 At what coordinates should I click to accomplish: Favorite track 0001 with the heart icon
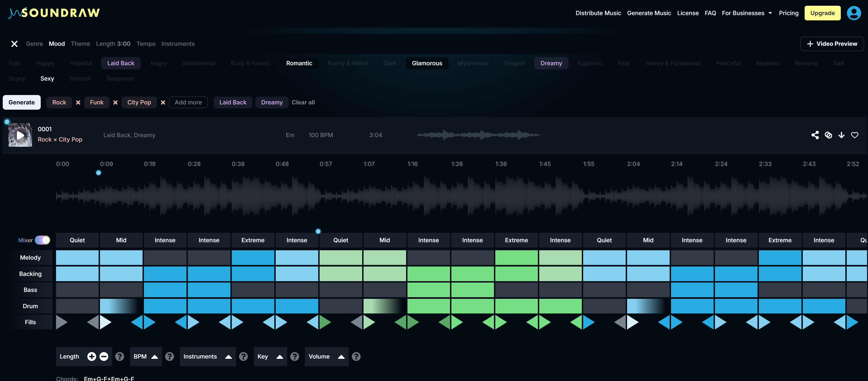pyautogui.click(x=855, y=135)
